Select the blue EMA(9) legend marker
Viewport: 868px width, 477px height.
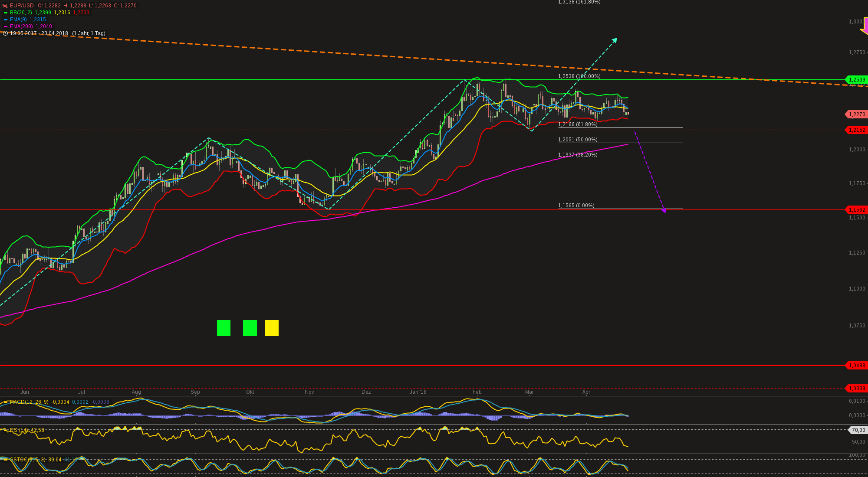point(6,19)
